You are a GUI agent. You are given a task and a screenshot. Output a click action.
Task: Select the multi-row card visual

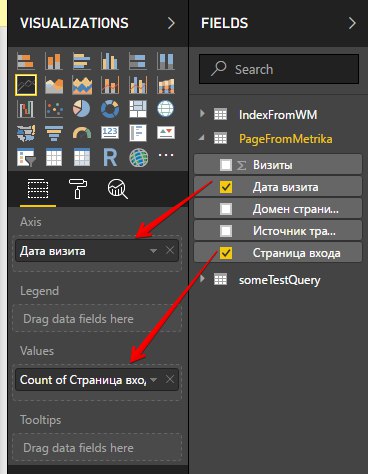point(138,133)
